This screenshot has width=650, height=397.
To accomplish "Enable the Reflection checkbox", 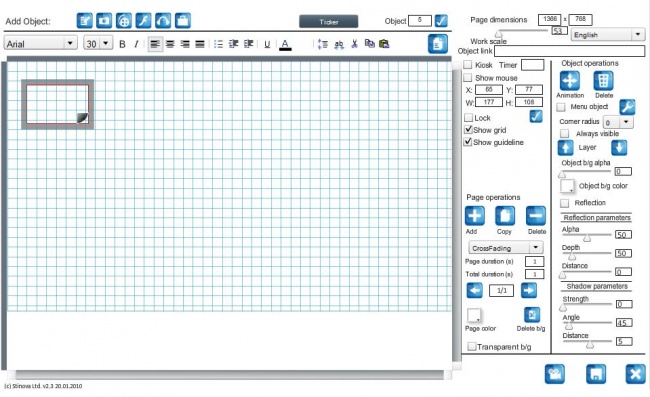I will pyautogui.click(x=564, y=203).
